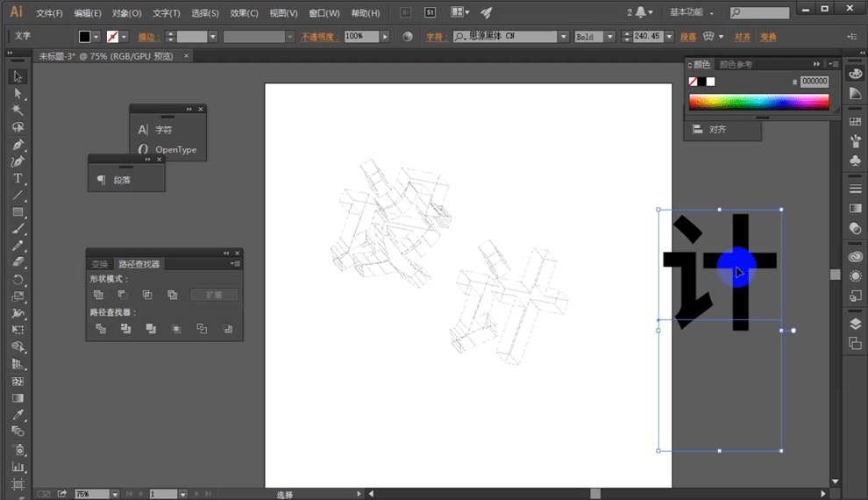The height and width of the screenshot is (500, 868).
Task: Click the 扩展 button in Pathfinder
Action: pyautogui.click(x=214, y=295)
